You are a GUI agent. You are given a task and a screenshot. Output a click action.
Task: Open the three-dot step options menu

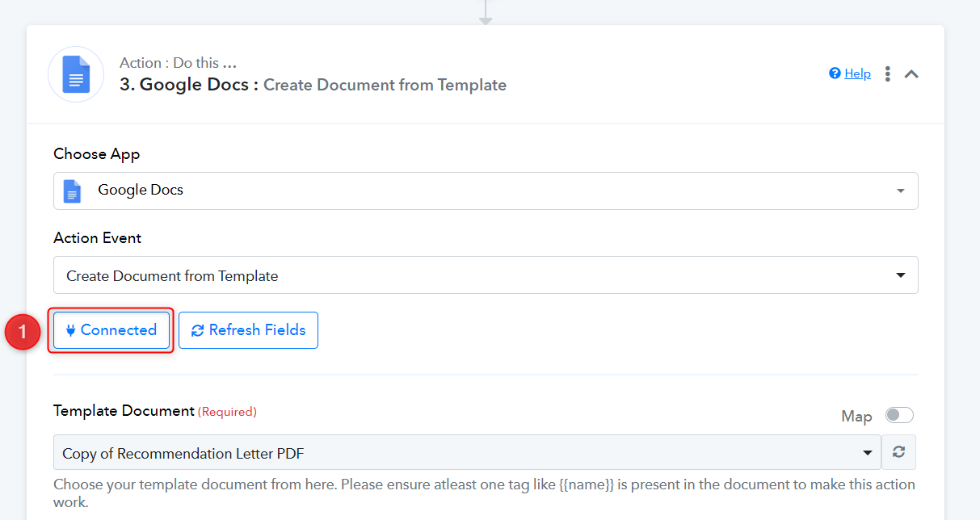tap(887, 73)
